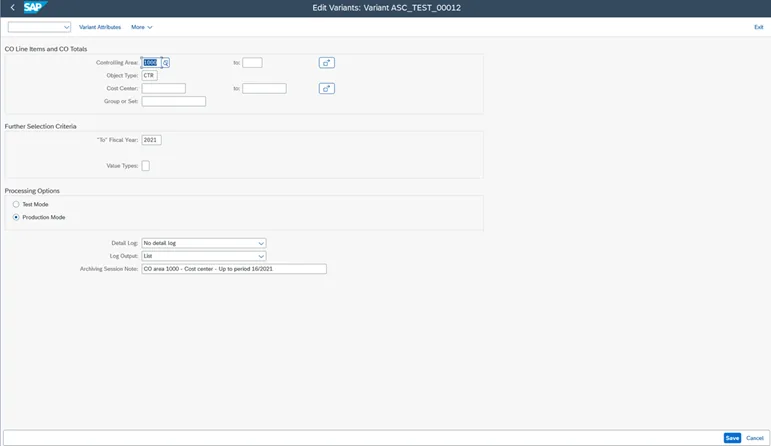Select Production Mode radio button

16,217
